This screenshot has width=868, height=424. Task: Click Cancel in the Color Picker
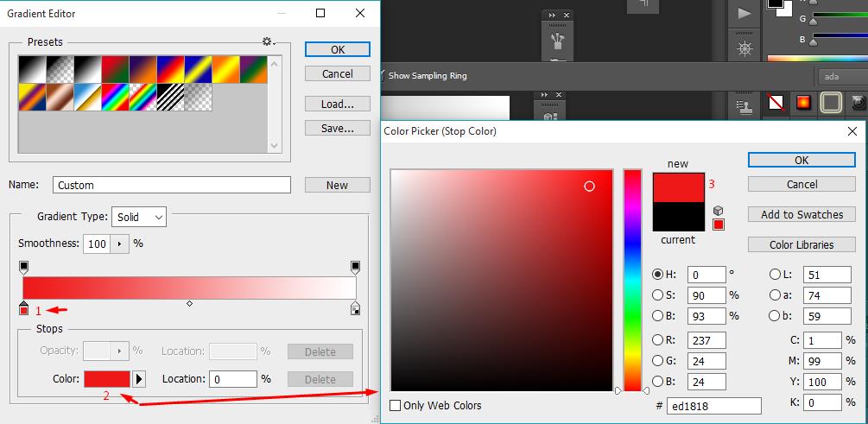tap(801, 184)
